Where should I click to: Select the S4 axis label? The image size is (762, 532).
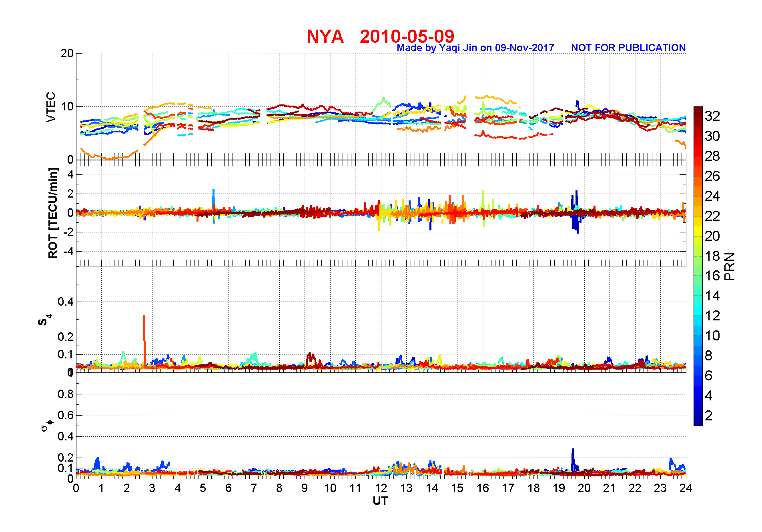45,320
